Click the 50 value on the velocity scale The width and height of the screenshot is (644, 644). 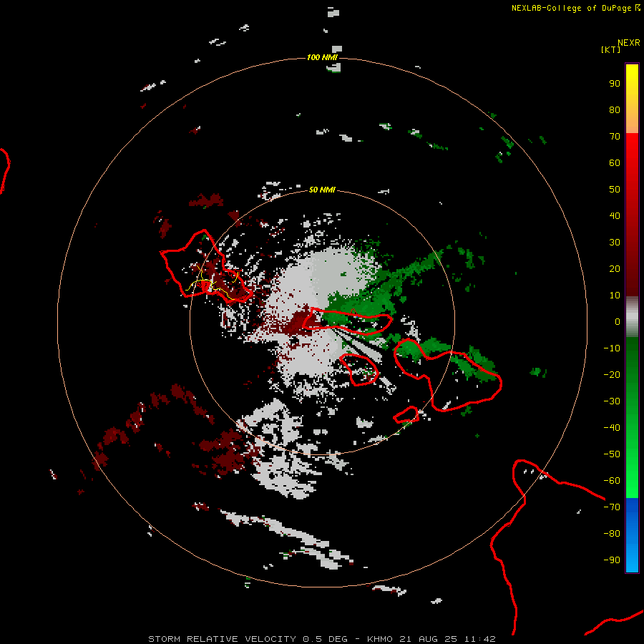coord(615,190)
